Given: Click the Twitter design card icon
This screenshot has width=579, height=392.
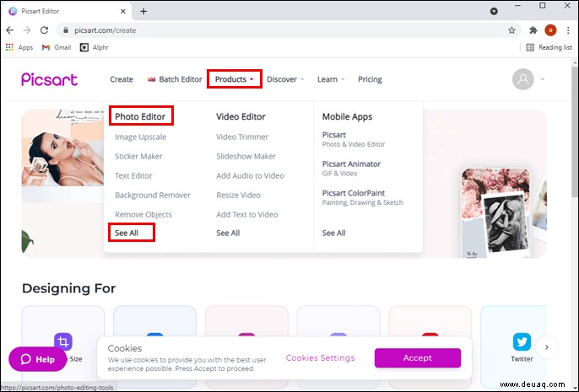Looking at the screenshot, I should click(x=522, y=341).
